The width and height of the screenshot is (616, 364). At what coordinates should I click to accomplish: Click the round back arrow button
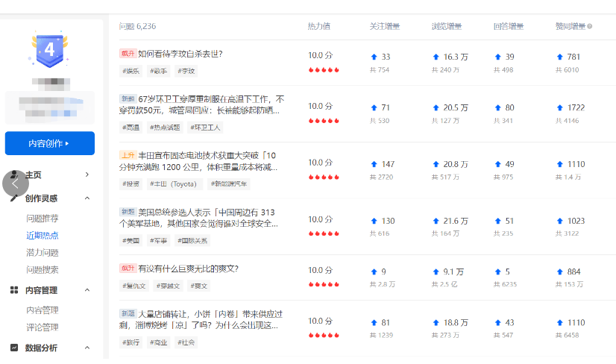click(x=16, y=183)
